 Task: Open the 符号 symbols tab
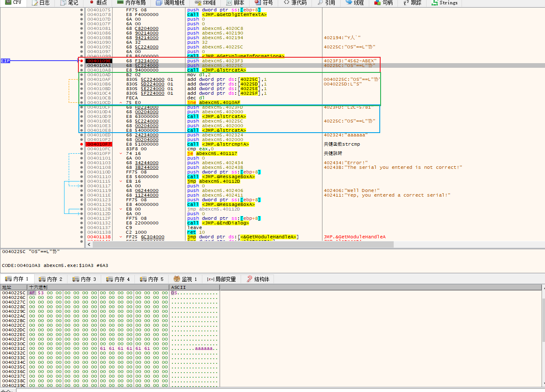[x=264, y=3]
